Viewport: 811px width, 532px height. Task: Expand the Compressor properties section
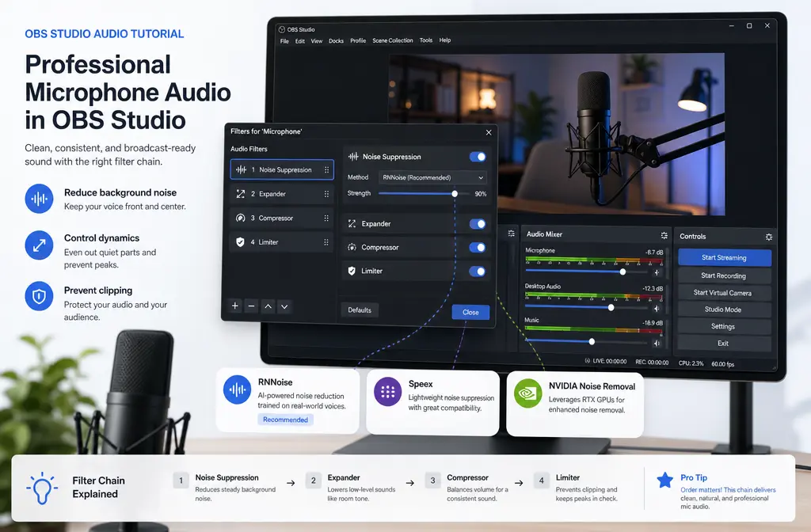[415, 247]
